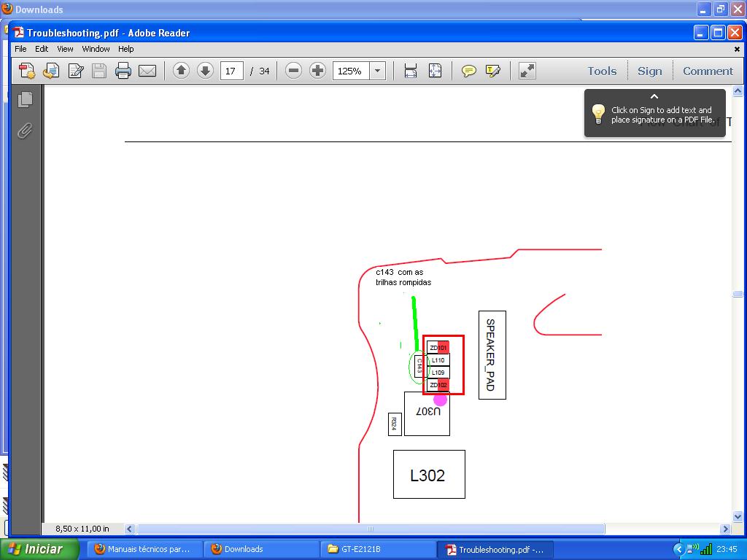Go to previous page with up arrow
This screenshot has width=747, height=560.
(x=181, y=71)
